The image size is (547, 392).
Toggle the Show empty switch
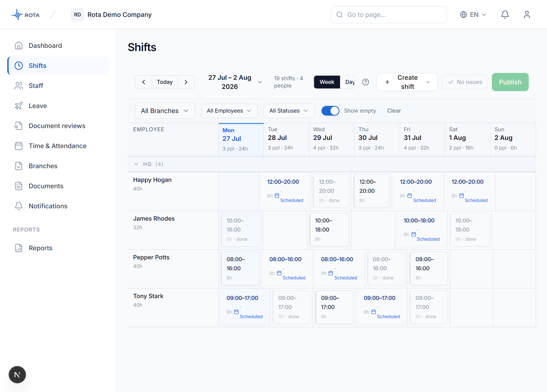tap(330, 111)
